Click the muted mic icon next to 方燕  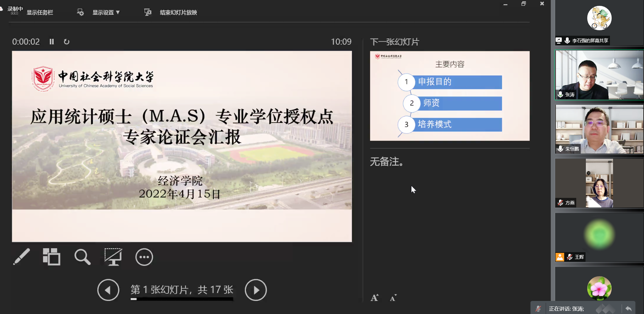pyautogui.click(x=560, y=203)
